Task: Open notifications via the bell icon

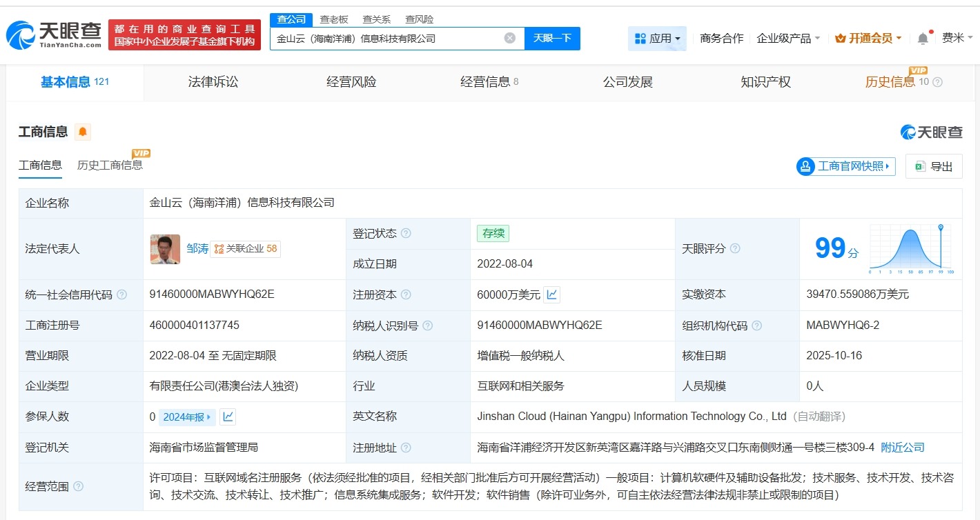Action: click(923, 39)
